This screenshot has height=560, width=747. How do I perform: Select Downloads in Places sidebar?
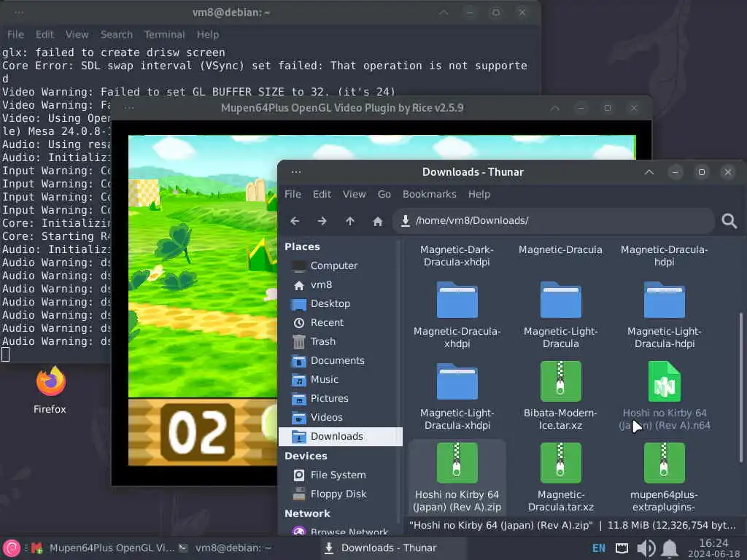(x=341, y=437)
